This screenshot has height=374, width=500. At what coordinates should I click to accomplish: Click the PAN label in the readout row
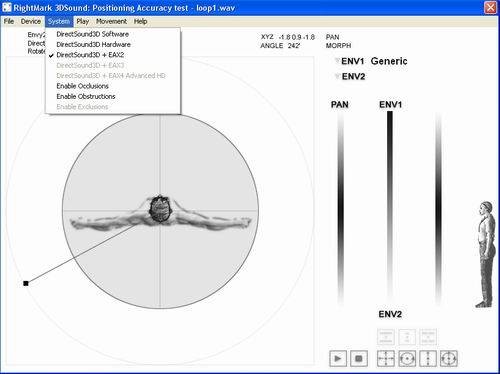tap(332, 37)
